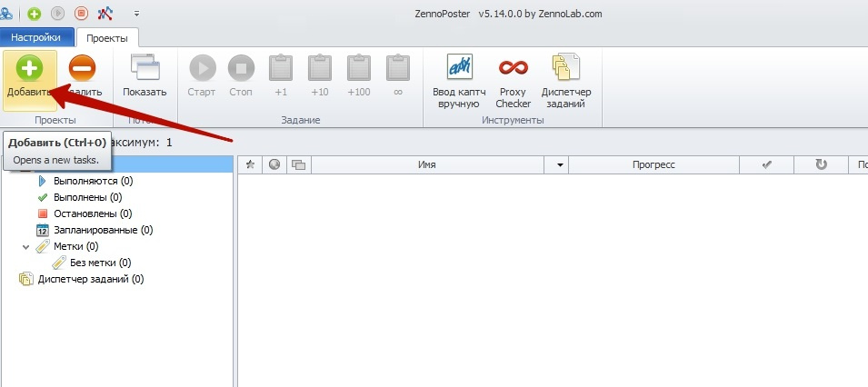Select Выполняются (0) in the tree
Image resolution: width=868 pixels, height=387 pixels.
[x=93, y=181]
